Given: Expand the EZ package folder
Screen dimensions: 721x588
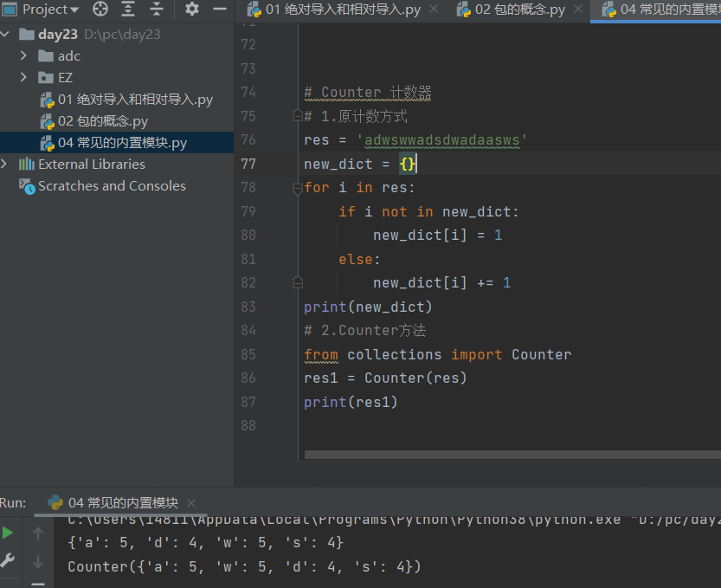Looking at the screenshot, I should coord(24,78).
